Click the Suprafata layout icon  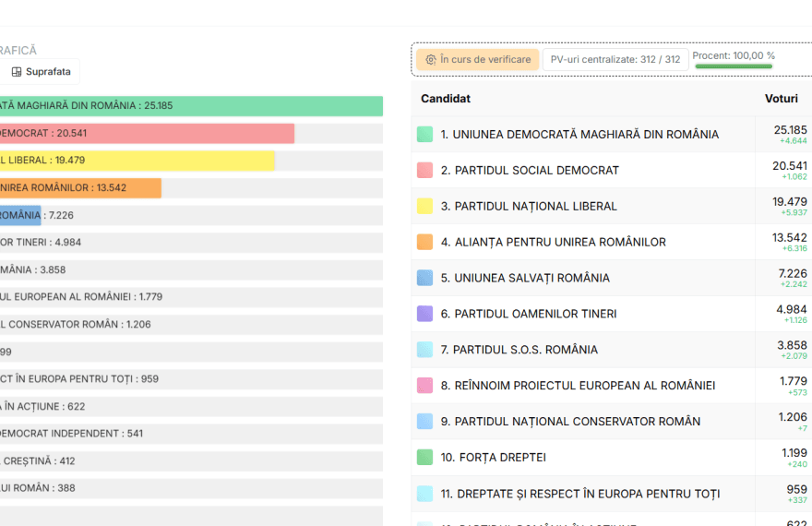pos(17,72)
